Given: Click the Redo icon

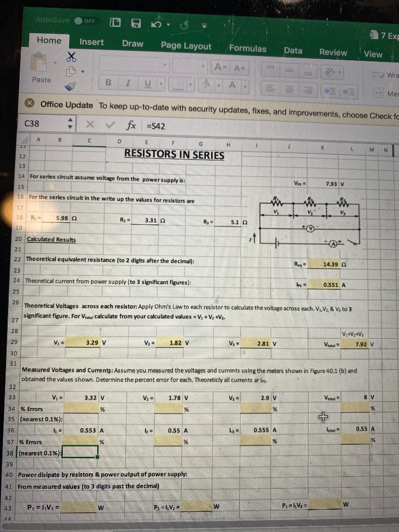Looking at the screenshot, I should coord(183,25).
